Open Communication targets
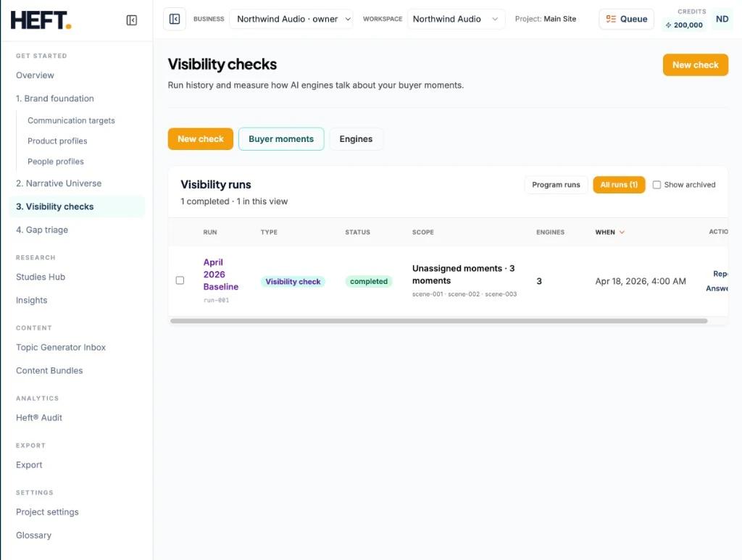This screenshot has height=560, width=742. coord(71,120)
